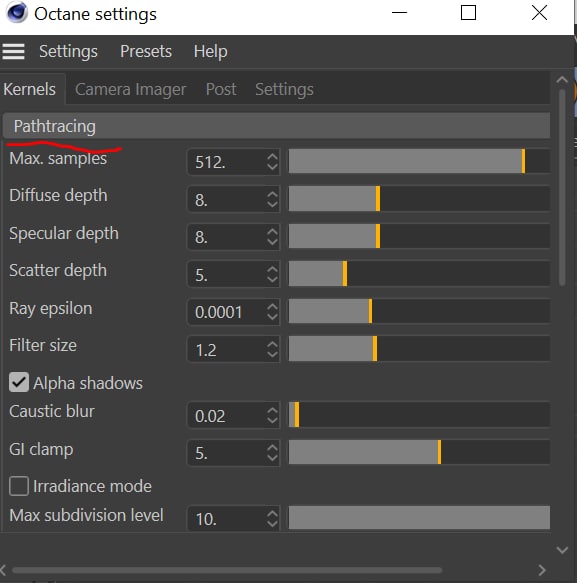The width and height of the screenshot is (577, 583).
Task: Click the scroll down arrow of vertical scrollbar
Action: pyautogui.click(x=562, y=550)
